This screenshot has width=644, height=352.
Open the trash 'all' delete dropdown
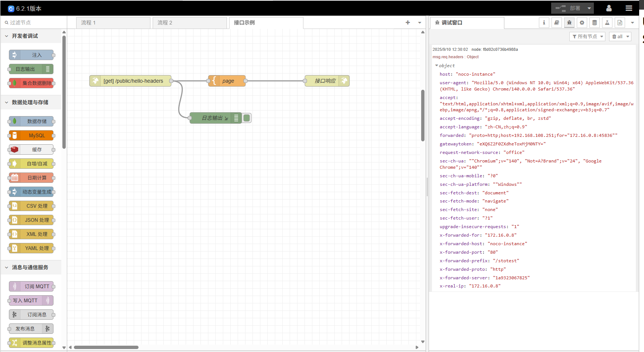[620, 36]
